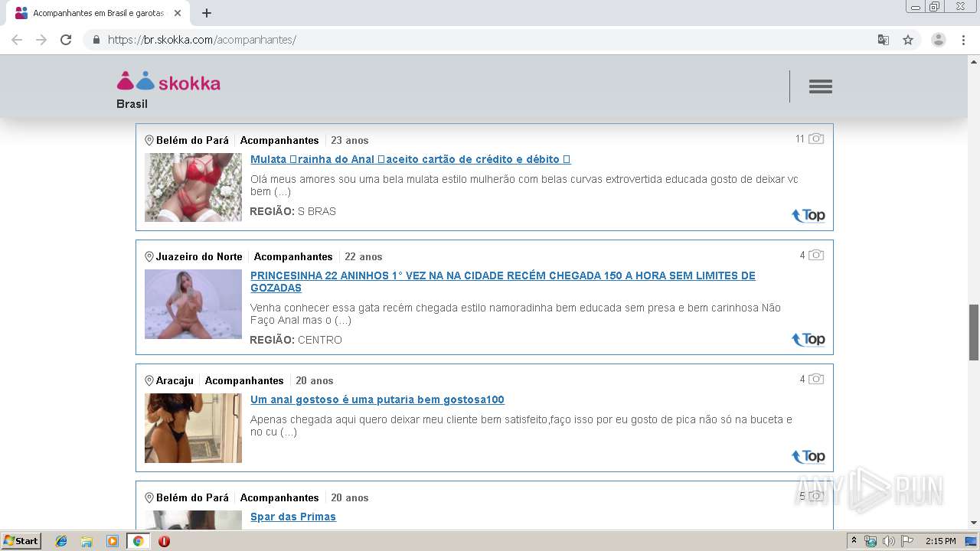Open the network tray icon
Image resolution: width=980 pixels, height=551 pixels.
pos(871,541)
